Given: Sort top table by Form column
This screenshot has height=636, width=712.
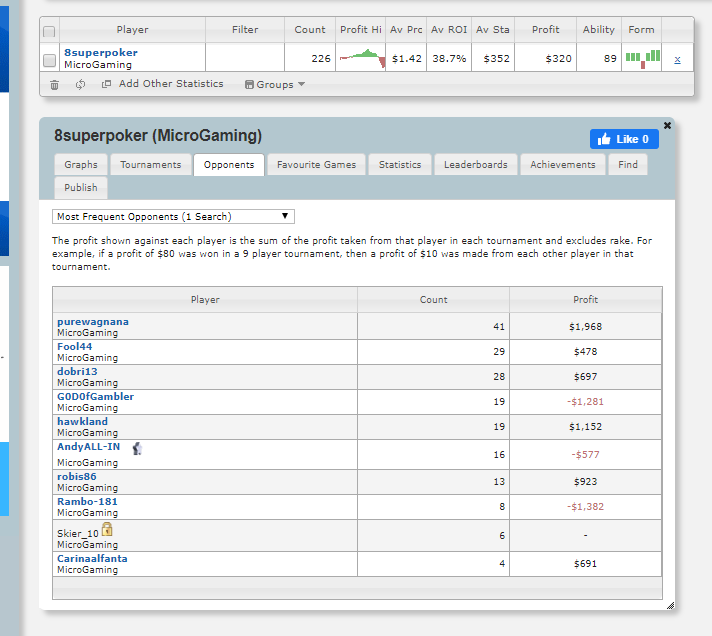Looking at the screenshot, I should click(641, 30).
